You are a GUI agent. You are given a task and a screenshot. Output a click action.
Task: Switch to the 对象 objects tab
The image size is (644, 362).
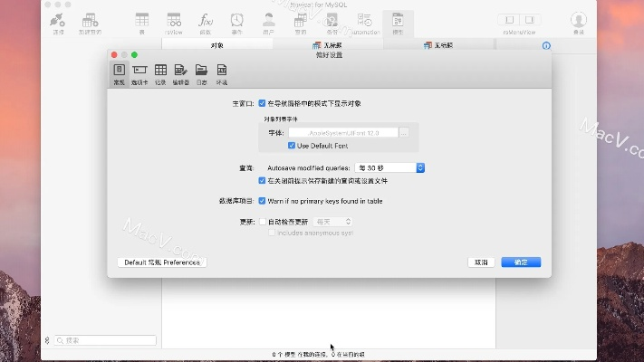[216, 45]
